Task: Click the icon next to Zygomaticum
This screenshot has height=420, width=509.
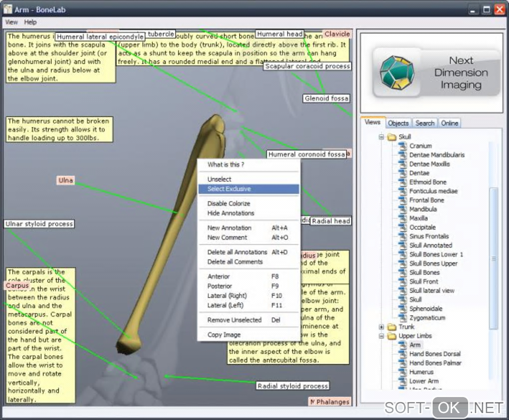Action: (403, 318)
